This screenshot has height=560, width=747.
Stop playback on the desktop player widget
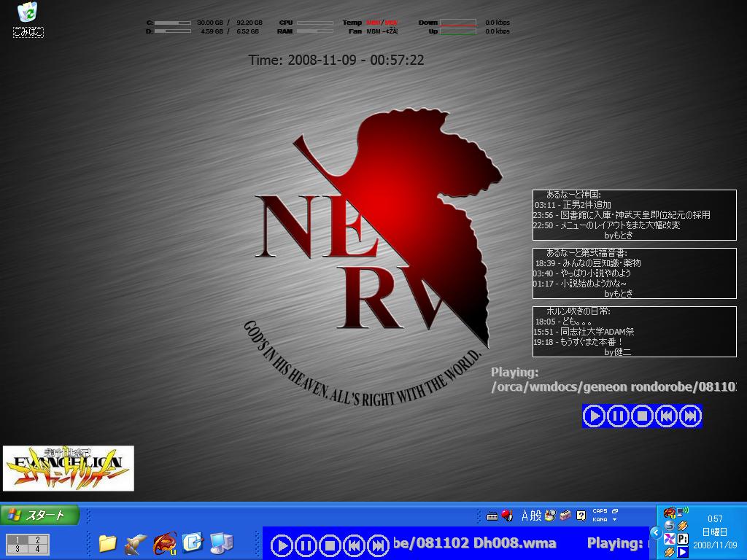click(642, 416)
